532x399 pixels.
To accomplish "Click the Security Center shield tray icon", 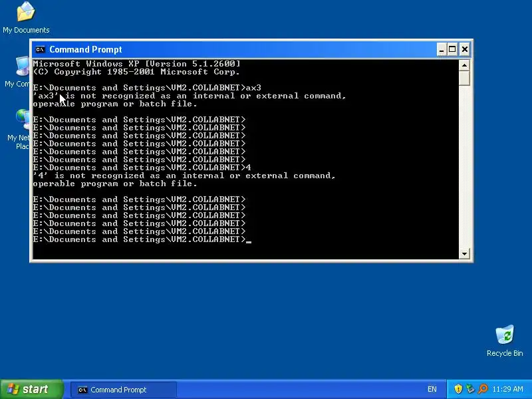I will [x=458, y=389].
